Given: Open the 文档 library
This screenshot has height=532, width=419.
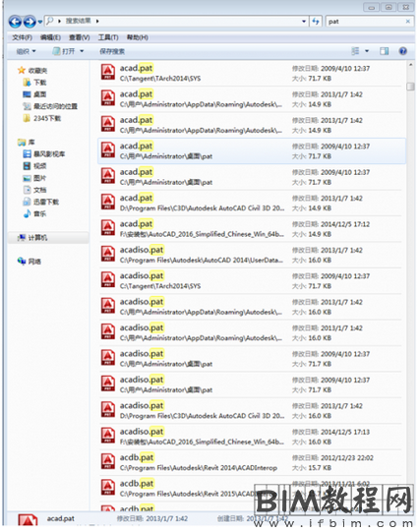Looking at the screenshot, I should click(x=39, y=190).
